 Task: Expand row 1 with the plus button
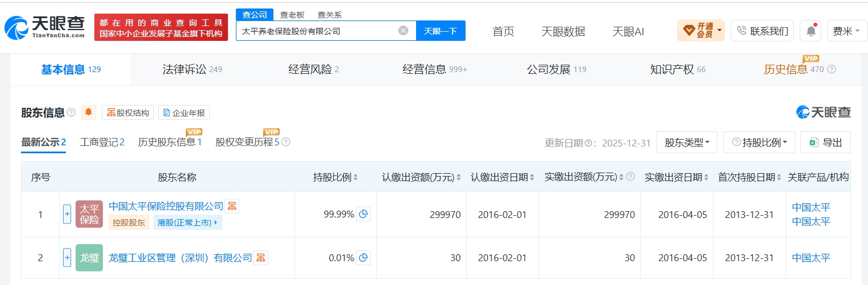[67, 214]
